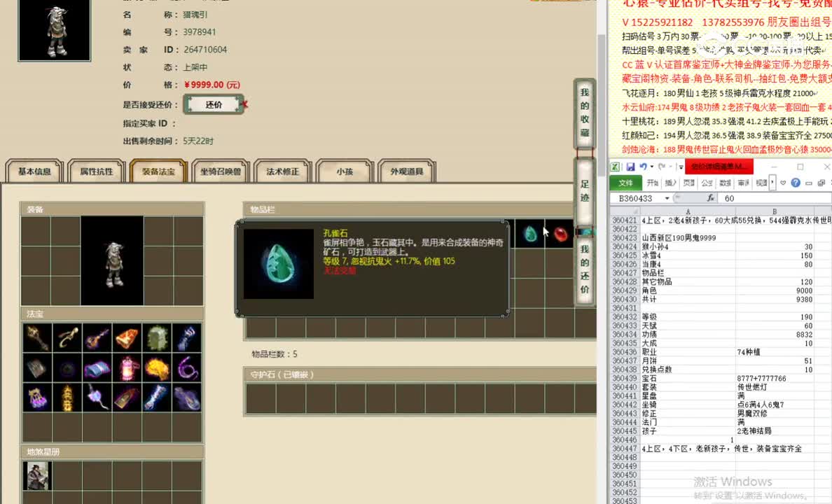Open the 我的收藏 side button

pyautogui.click(x=584, y=113)
